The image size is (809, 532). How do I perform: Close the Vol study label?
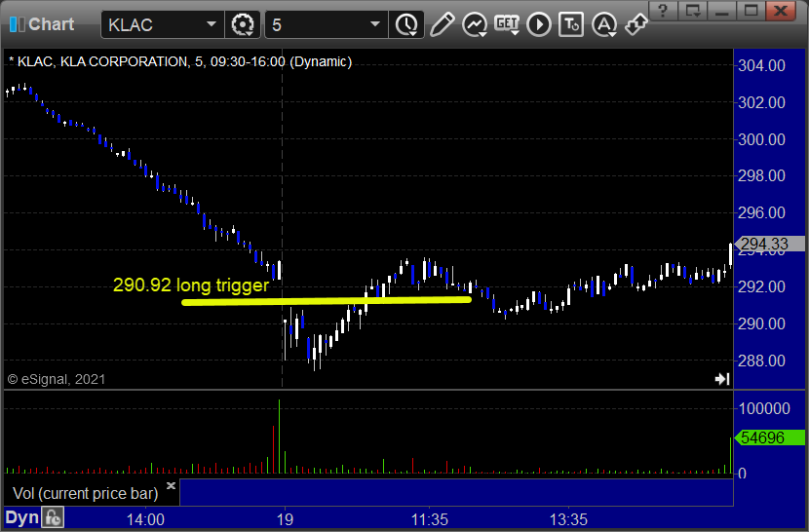click(x=171, y=485)
